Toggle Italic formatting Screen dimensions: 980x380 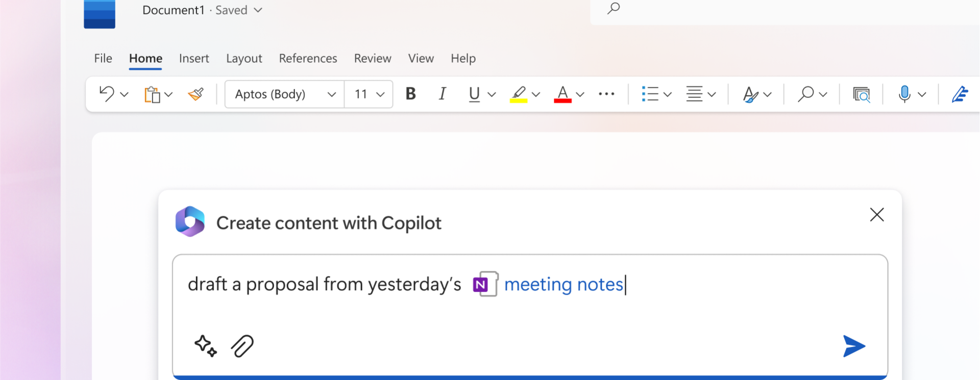(x=443, y=94)
